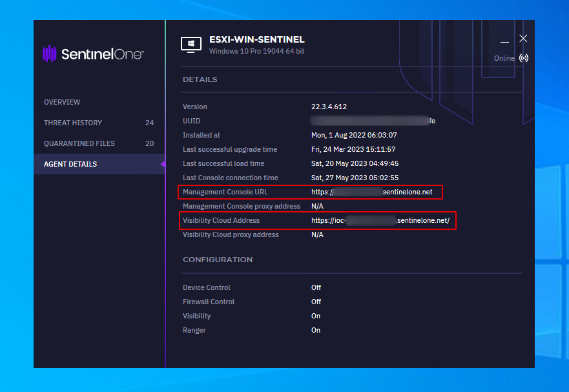The image size is (569, 392).
Task: Click the SentinelOne logo
Action: (93, 54)
